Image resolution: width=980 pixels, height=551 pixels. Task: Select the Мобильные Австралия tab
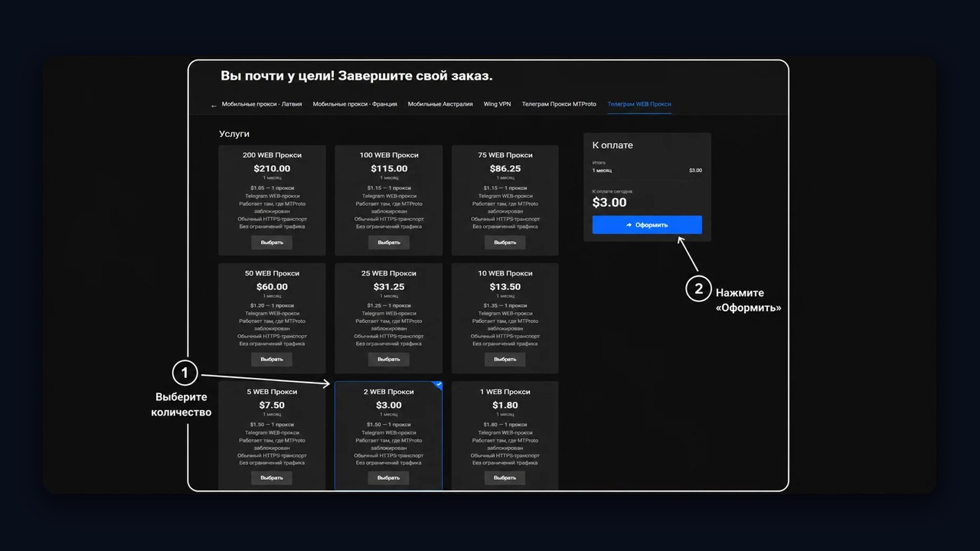pyautogui.click(x=440, y=104)
